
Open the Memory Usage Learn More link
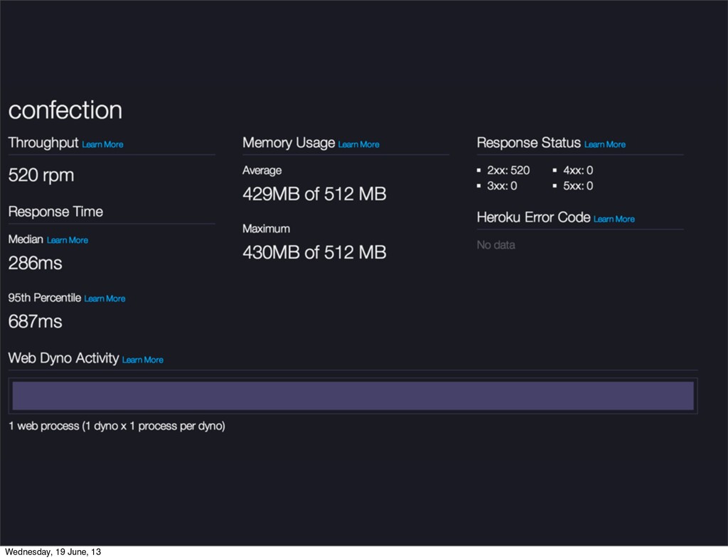[x=358, y=144]
